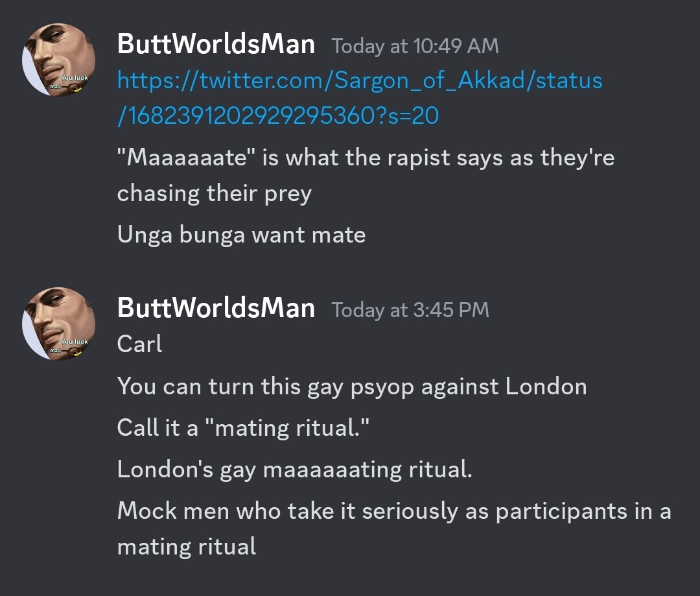This screenshot has height=596, width=700.
Task: Click the yellow emoji in the first avatar
Action: click(77, 88)
